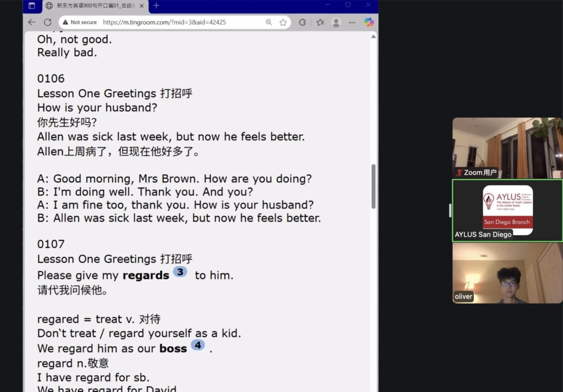This screenshot has height=392, width=563.
Task: Reload the tingroom page
Action: click(48, 23)
